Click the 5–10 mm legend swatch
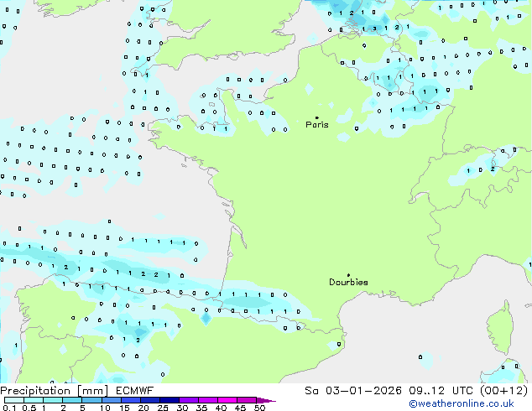The image size is (532, 411). click(91, 400)
